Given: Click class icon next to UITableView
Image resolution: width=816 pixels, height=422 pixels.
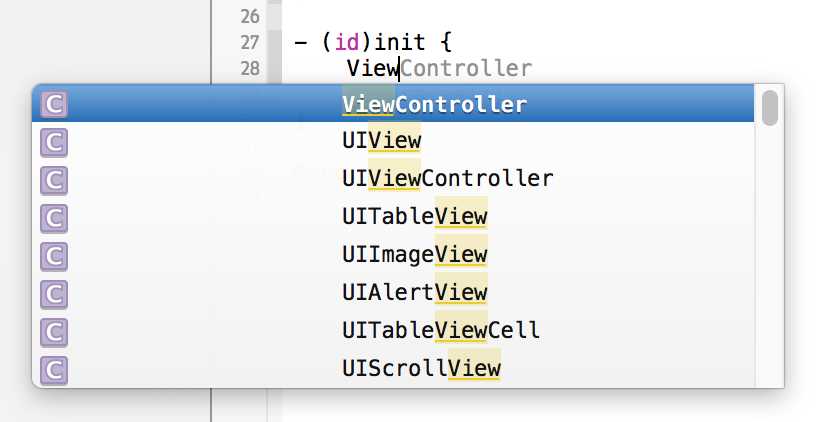Looking at the screenshot, I should pyautogui.click(x=54, y=219).
